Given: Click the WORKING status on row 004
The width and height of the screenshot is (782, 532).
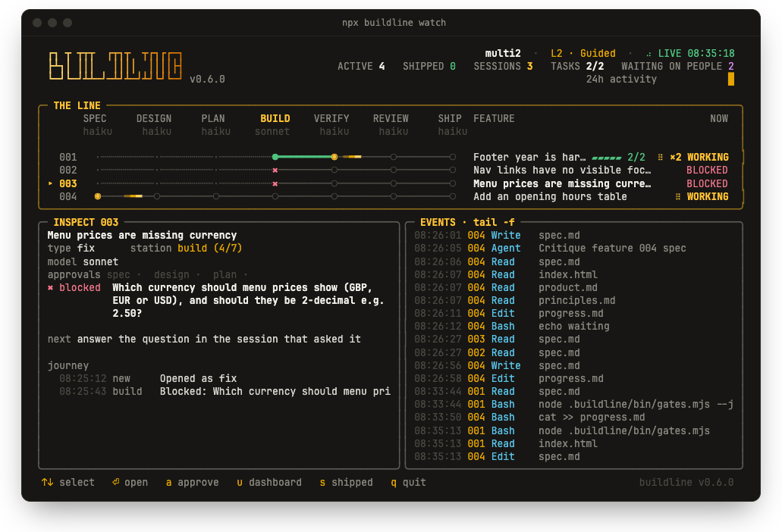Looking at the screenshot, I should tap(708, 197).
